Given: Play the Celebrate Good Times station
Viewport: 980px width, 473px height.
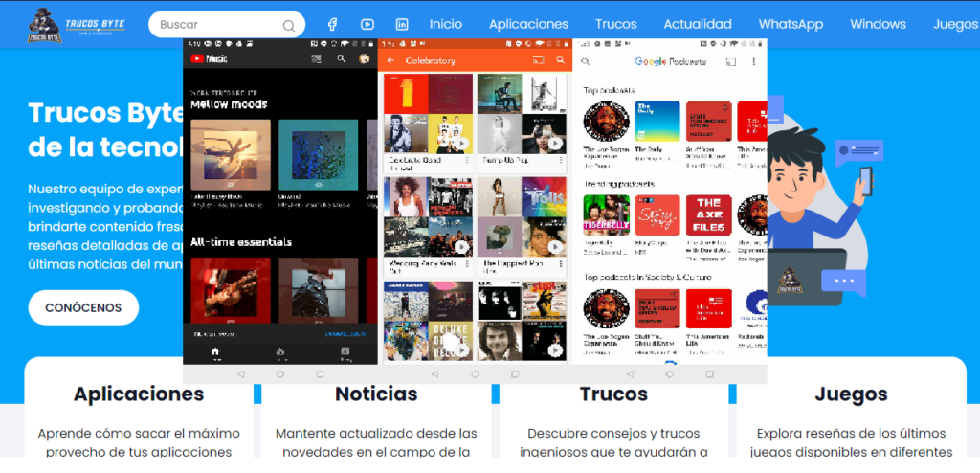Looking at the screenshot, I should click(x=462, y=144).
